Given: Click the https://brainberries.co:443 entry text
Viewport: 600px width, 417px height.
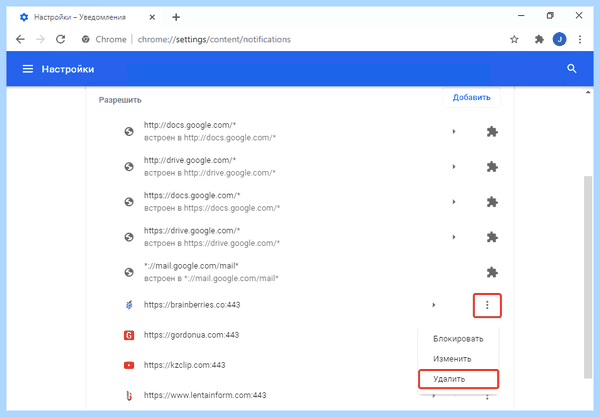Looking at the screenshot, I should 192,305.
